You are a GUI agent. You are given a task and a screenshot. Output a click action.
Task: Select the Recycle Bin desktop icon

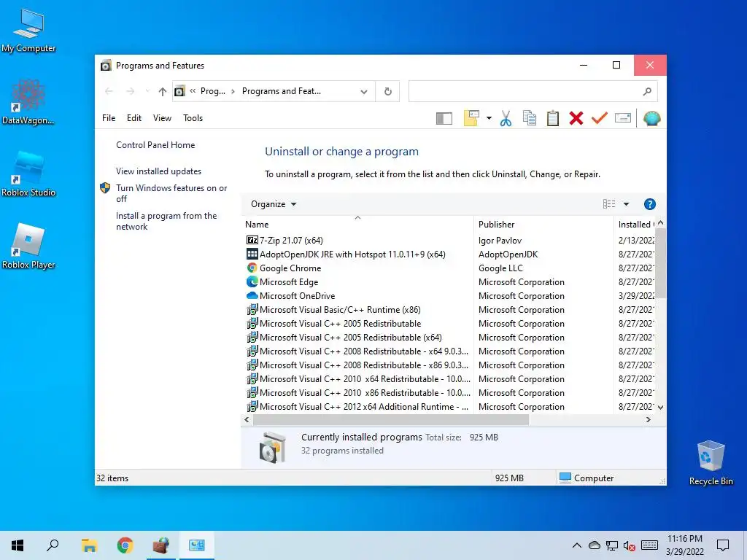point(711,462)
